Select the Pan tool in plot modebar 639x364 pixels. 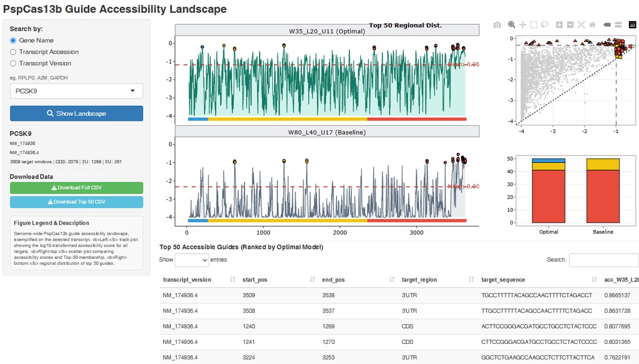[x=523, y=25]
